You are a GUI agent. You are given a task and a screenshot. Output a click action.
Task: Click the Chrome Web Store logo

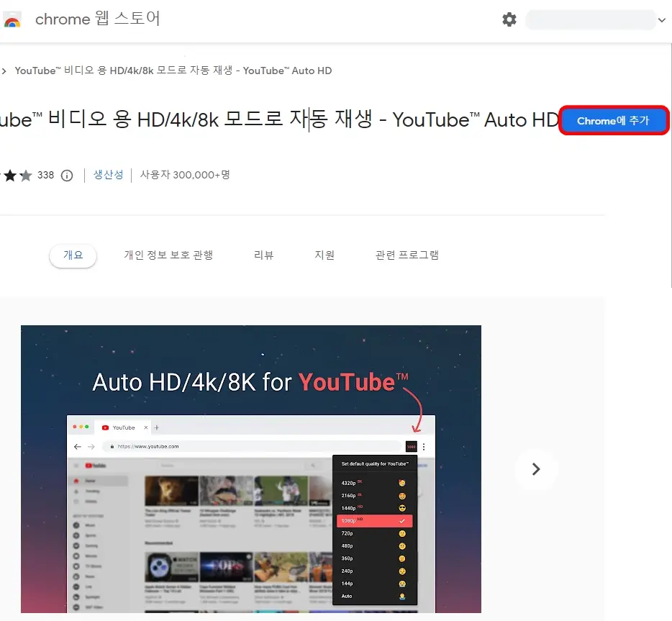(x=12, y=19)
